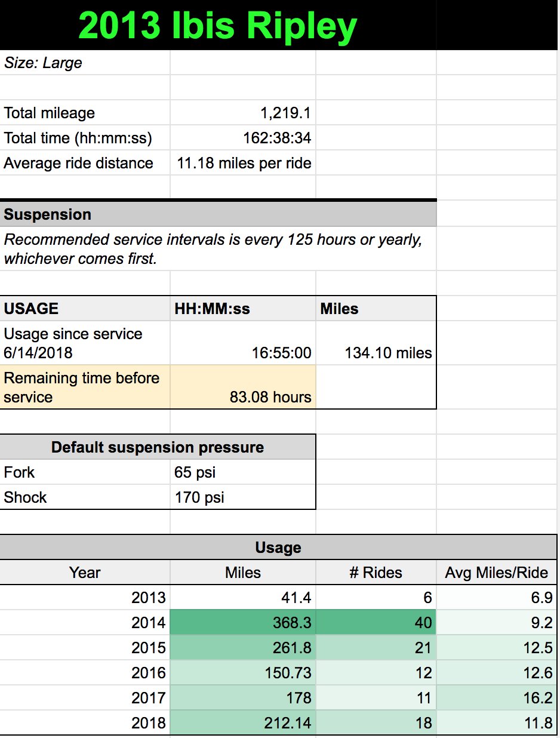Click the 2013 average value "6.9"

(x=497, y=598)
